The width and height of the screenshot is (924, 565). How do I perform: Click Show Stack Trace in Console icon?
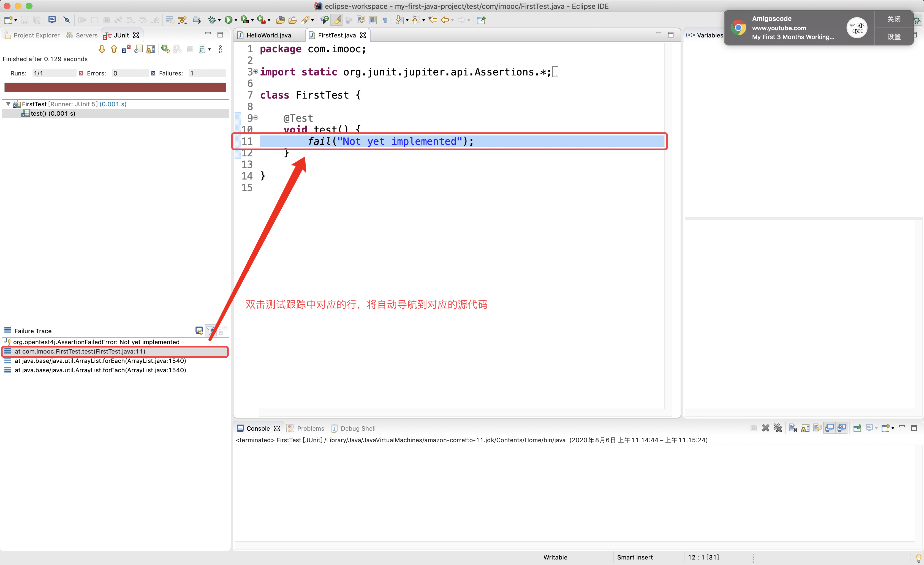(x=199, y=330)
